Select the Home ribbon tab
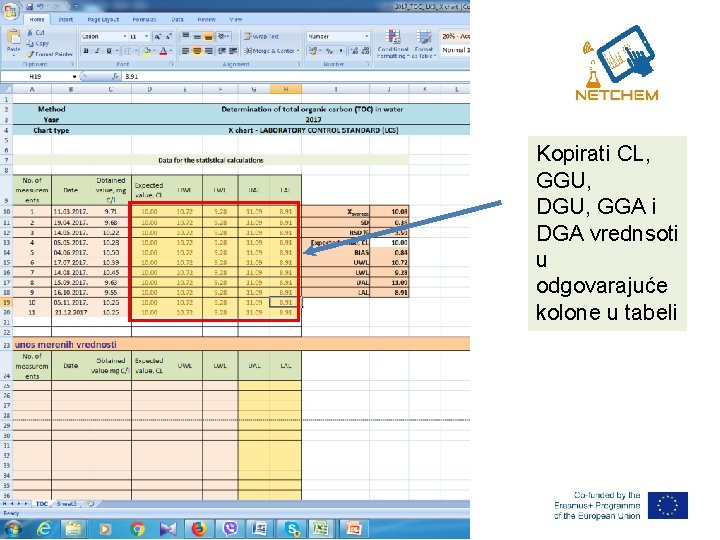This screenshot has width=720, height=540. point(37,19)
